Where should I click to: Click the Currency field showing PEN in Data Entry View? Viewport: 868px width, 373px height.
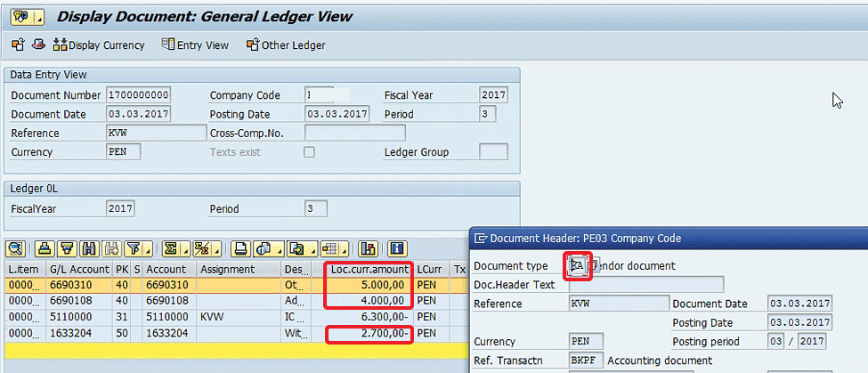coord(123,152)
